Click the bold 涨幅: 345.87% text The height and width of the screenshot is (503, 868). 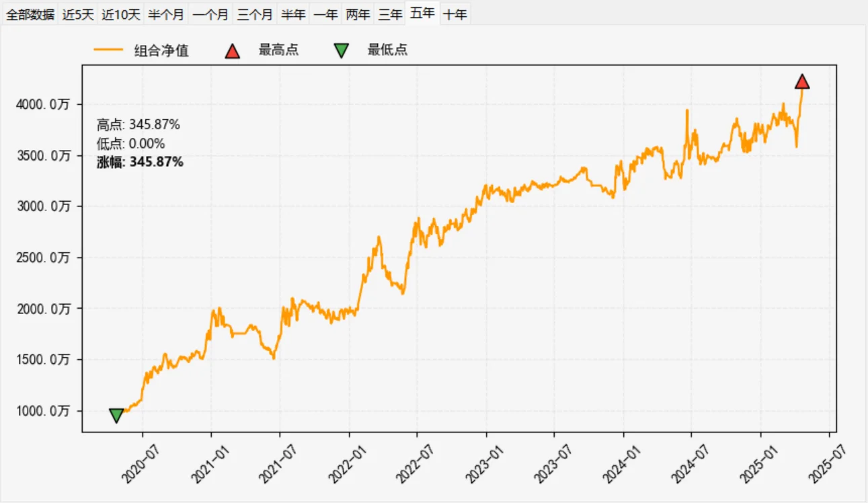click(140, 162)
